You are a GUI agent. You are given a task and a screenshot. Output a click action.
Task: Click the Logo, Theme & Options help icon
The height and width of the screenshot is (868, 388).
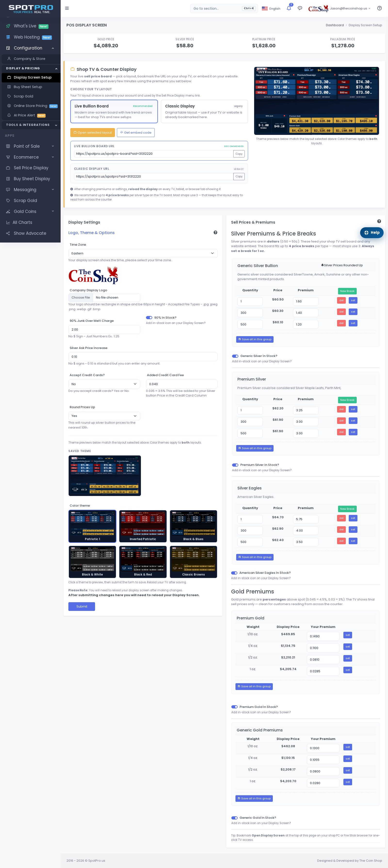(215, 233)
